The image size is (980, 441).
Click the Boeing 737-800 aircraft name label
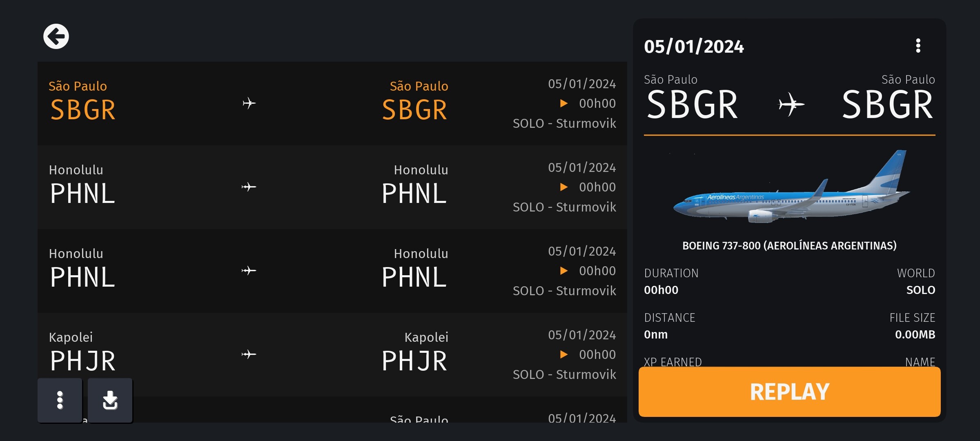(x=789, y=246)
